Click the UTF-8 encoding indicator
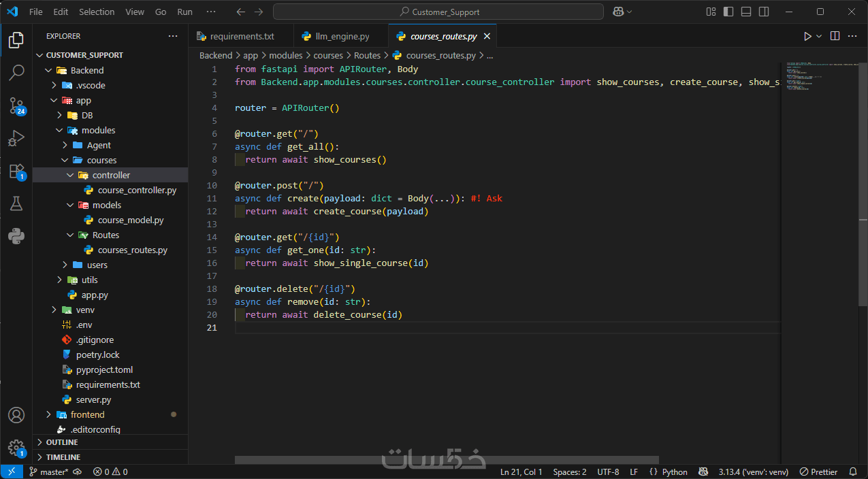The height and width of the screenshot is (479, 868). pos(608,472)
